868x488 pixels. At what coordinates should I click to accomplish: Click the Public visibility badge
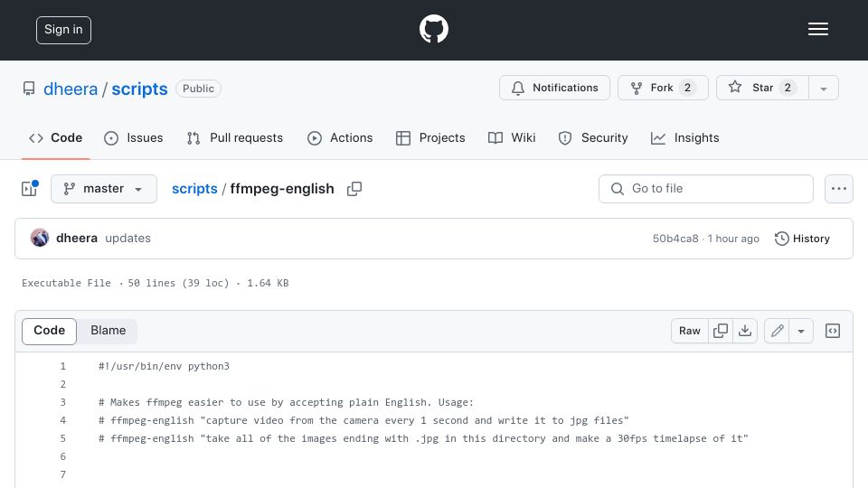point(198,89)
